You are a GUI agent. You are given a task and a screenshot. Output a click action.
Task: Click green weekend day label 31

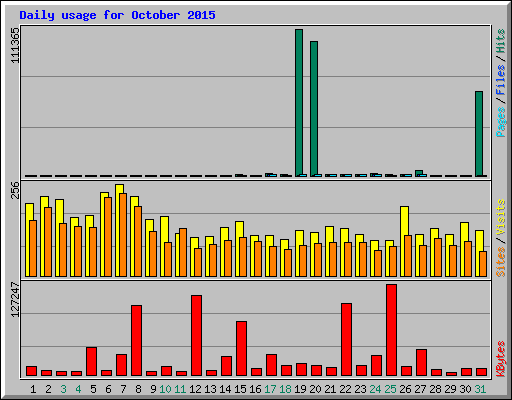coord(480,389)
